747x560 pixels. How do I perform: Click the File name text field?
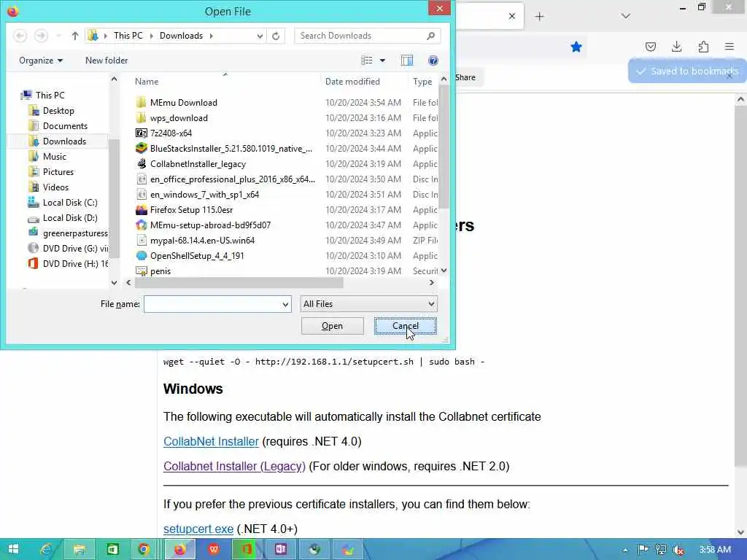(x=212, y=304)
